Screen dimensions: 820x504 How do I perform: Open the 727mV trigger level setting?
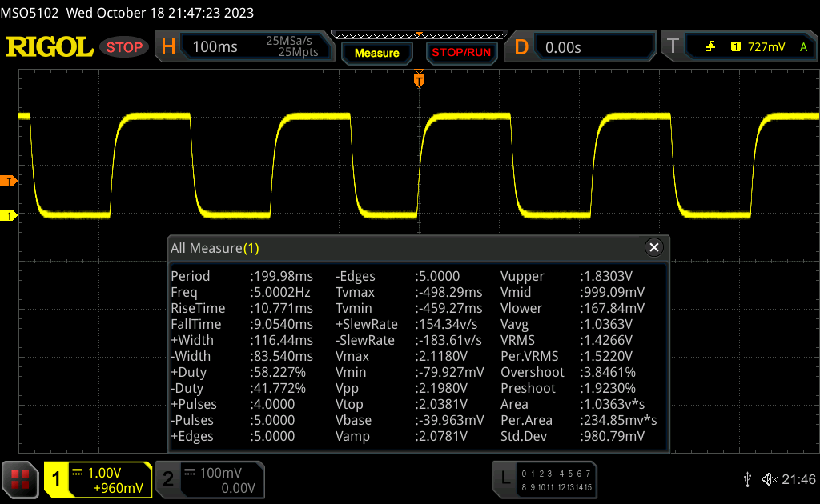pos(766,47)
